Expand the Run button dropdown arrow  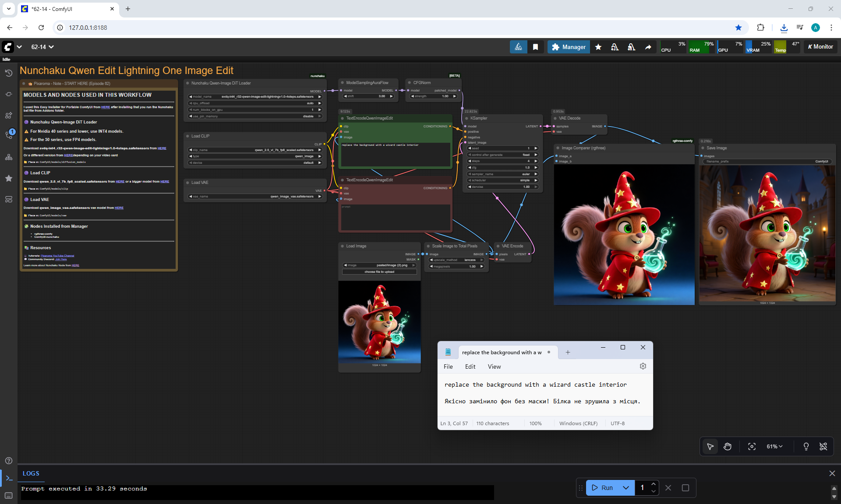(x=626, y=487)
